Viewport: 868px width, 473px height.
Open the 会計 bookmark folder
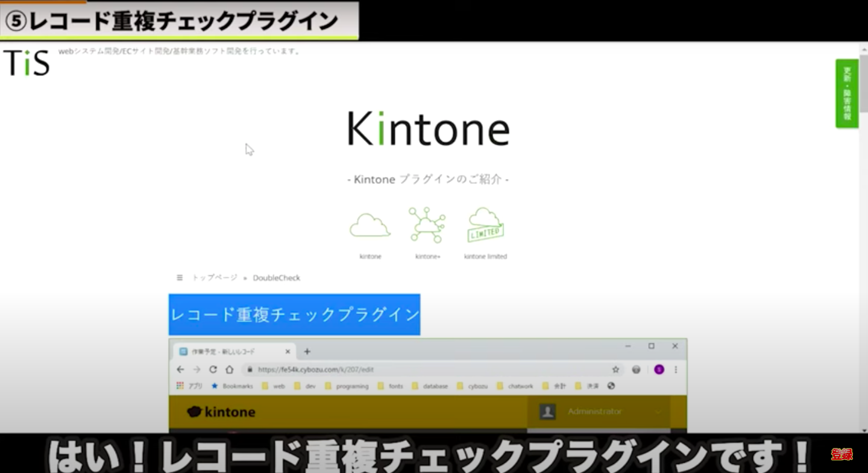tap(555, 386)
